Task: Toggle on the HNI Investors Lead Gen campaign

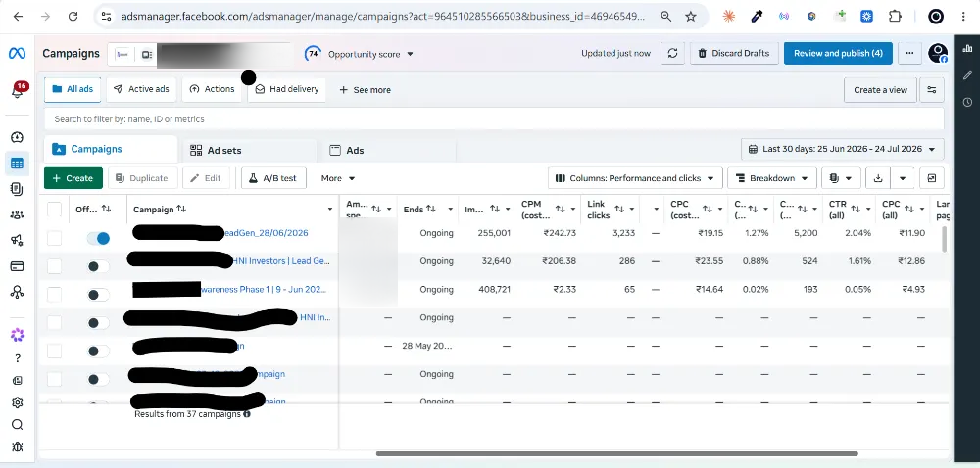Action: point(98,266)
